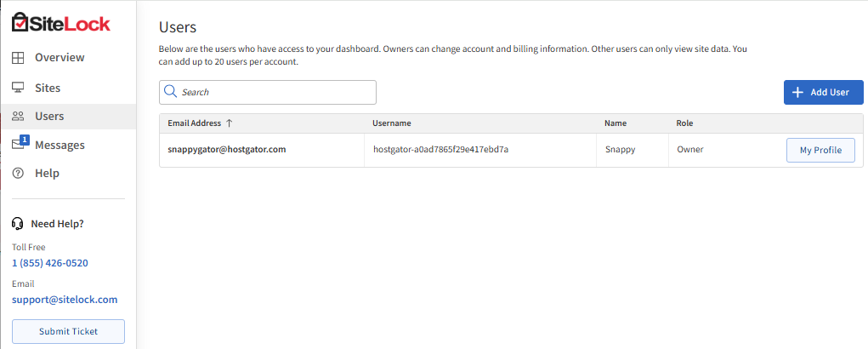Sort by the Email Address column header
Image resolution: width=868 pixels, height=349 pixels.
195,123
